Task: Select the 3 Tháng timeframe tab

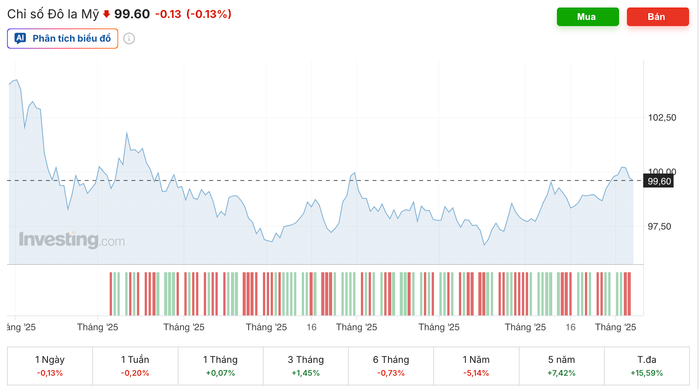Action: (306, 366)
